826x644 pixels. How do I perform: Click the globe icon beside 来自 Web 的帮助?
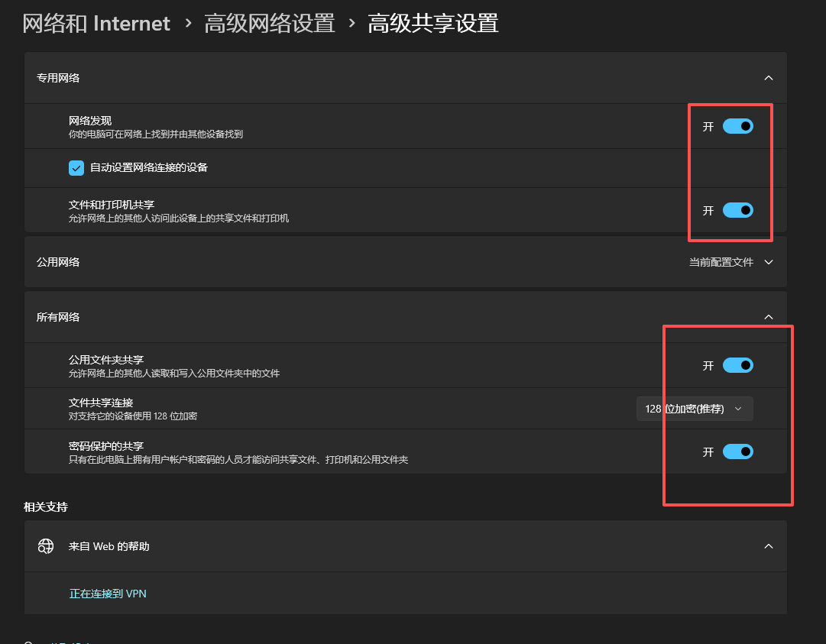pos(46,546)
